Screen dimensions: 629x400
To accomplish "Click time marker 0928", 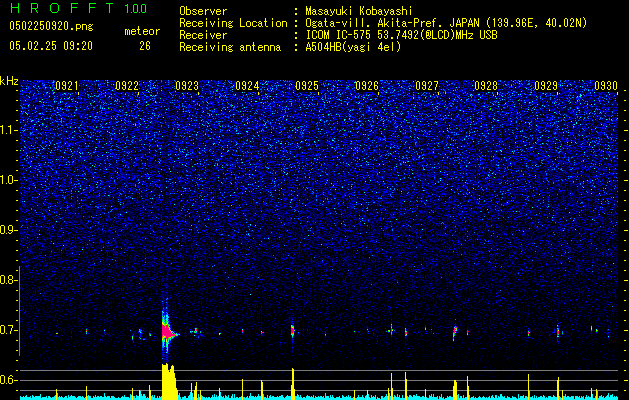I will [486, 86].
